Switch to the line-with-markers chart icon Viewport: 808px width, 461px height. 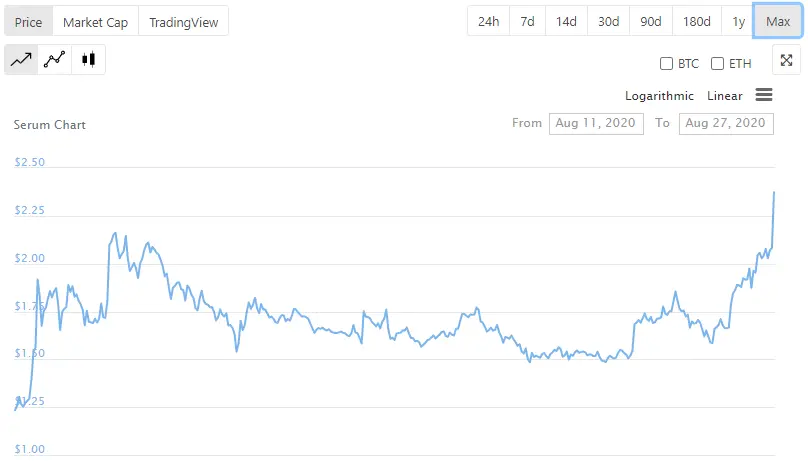55,60
